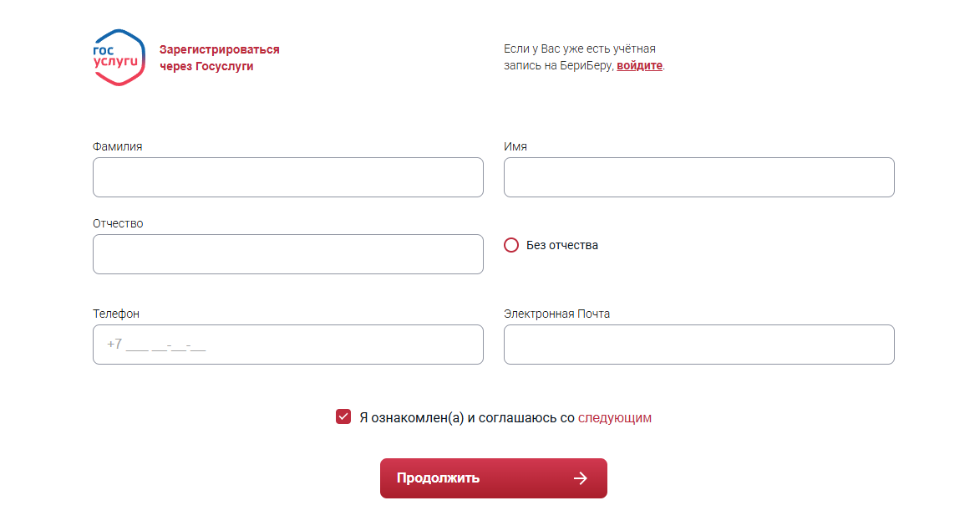Click the Я ознакомлен(а) и соглашаюсь text

[x=466, y=417]
